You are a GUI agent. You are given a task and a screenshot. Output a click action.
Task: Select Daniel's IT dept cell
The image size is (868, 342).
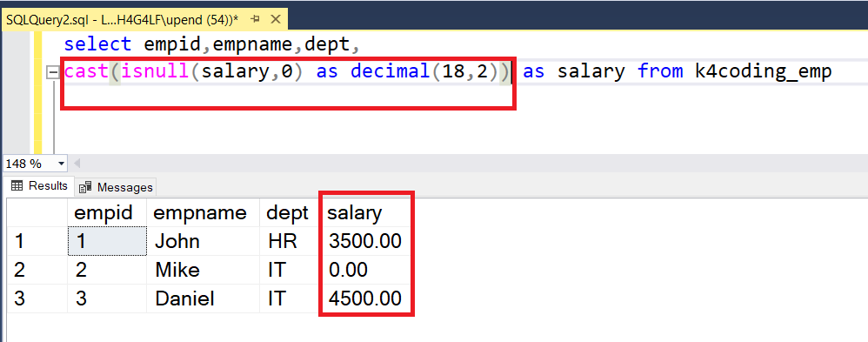(x=290, y=298)
